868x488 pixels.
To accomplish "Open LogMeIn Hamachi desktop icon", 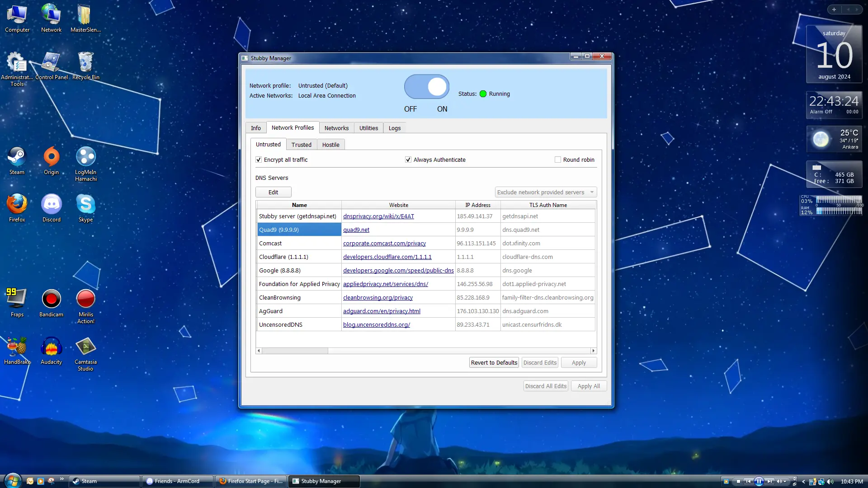I will [x=85, y=164].
